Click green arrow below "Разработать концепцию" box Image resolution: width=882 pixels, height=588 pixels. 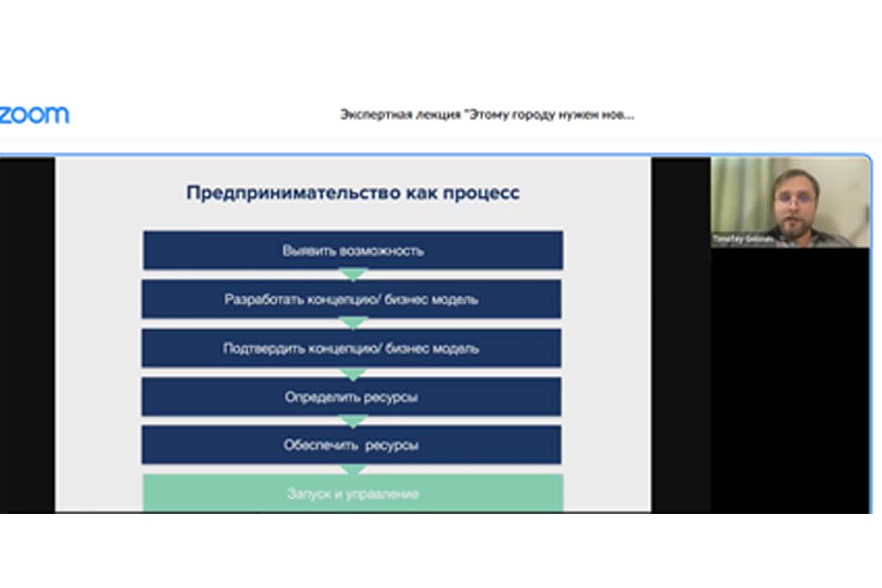tap(353, 324)
